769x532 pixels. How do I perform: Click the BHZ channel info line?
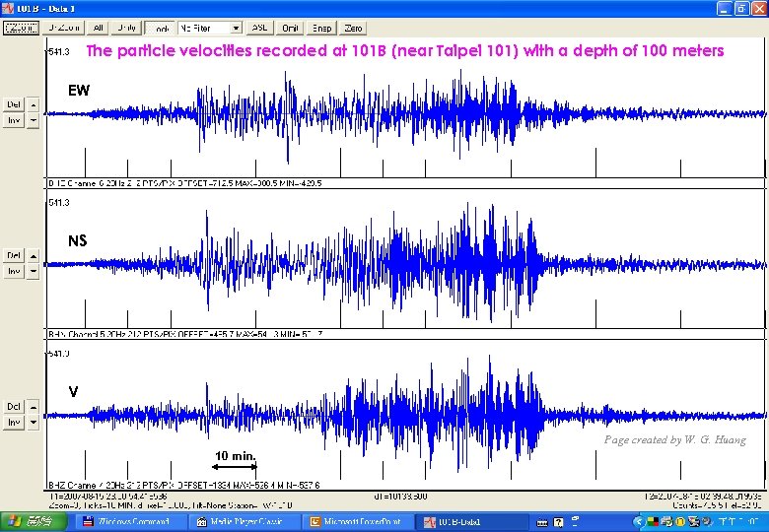(x=184, y=485)
